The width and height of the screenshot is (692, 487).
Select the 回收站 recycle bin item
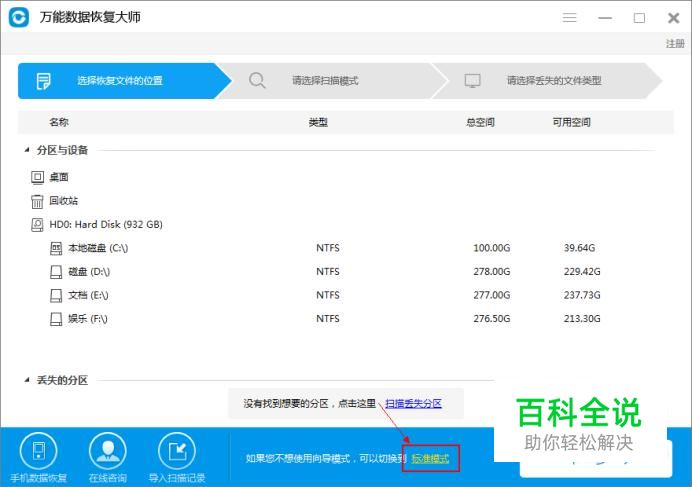click(64, 201)
